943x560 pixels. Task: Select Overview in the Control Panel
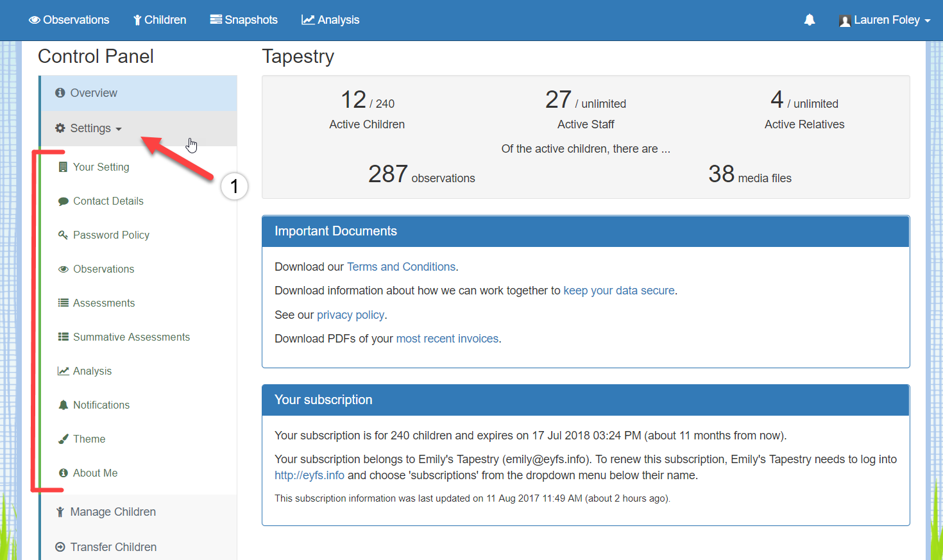click(x=139, y=93)
